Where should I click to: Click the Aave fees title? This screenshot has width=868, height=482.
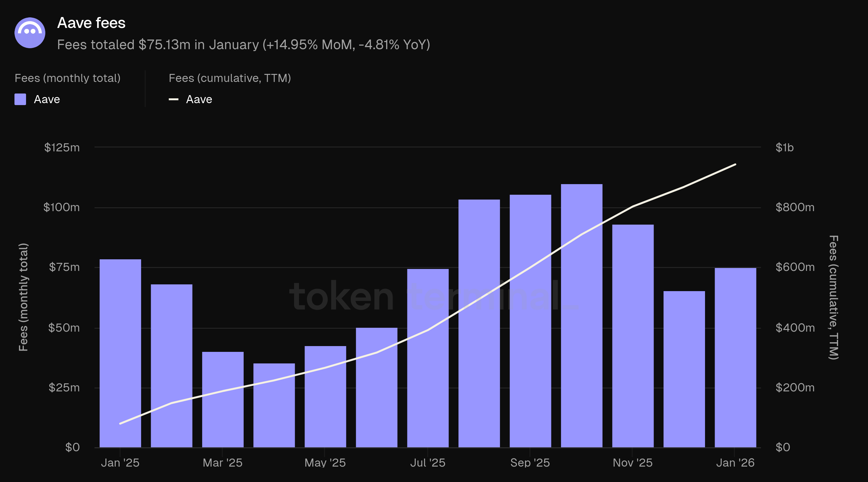point(91,23)
